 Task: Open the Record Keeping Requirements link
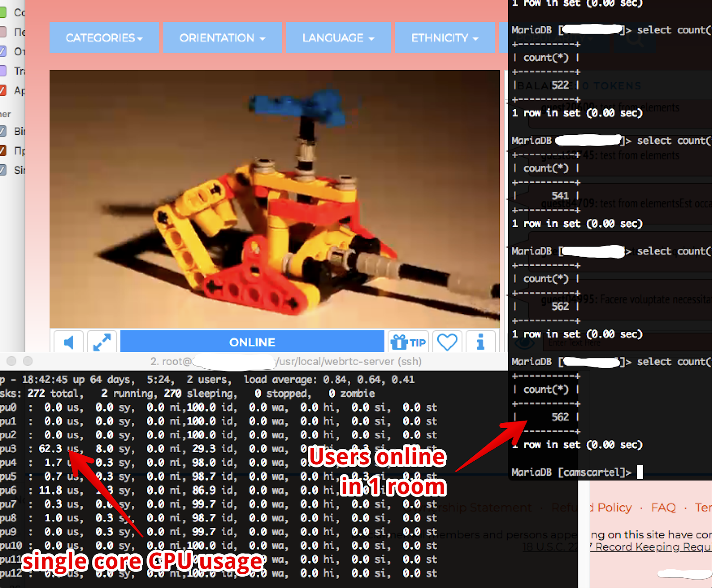pyautogui.click(x=652, y=547)
